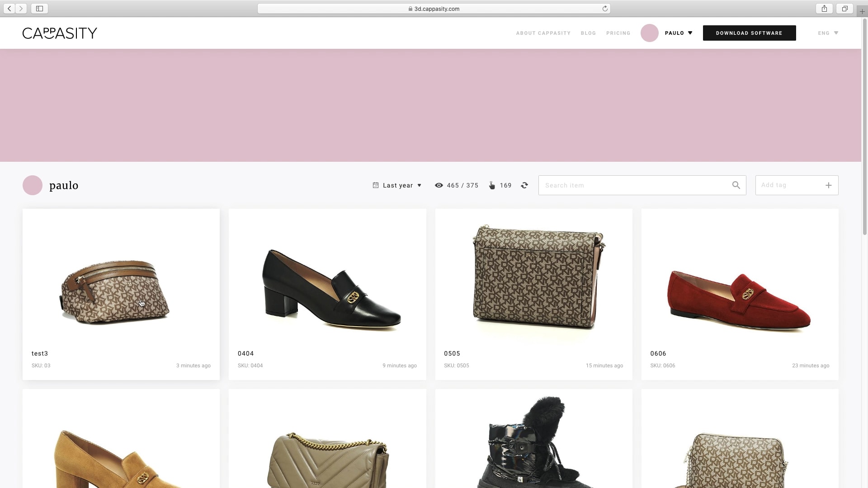Open a new tab with the plus icon
This screenshot has width=868, height=488.
click(x=862, y=11)
